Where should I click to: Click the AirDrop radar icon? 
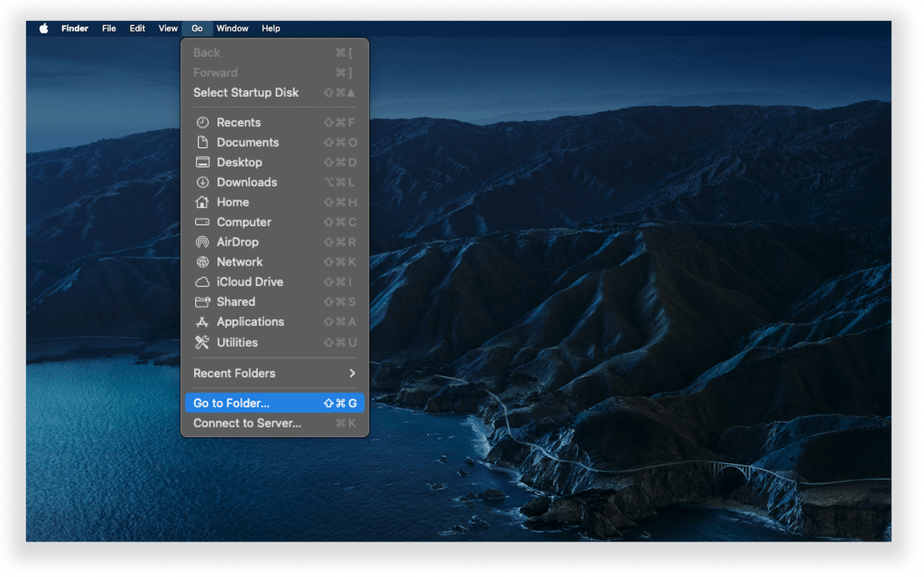pyautogui.click(x=203, y=242)
